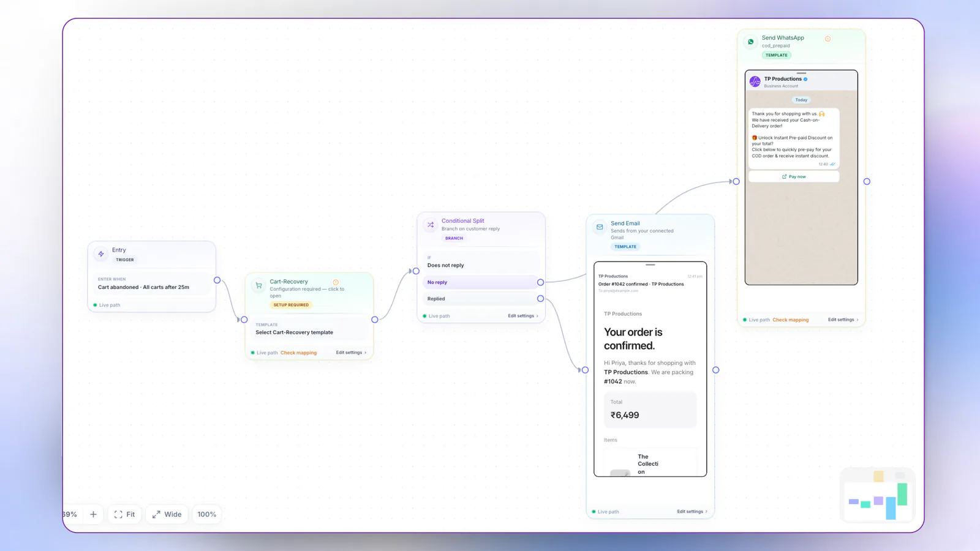Open Edit settings on Conditional Split node
980x551 pixels.
(x=523, y=316)
